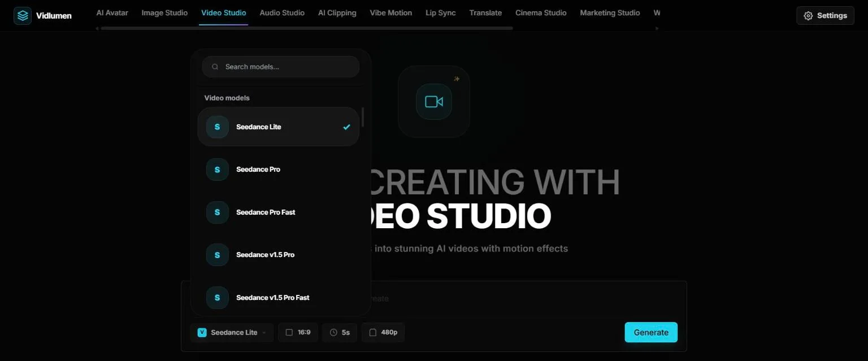Click the Video models section heading
The height and width of the screenshot is (361, 868).
pyautogui.click(x=227, y=98)
